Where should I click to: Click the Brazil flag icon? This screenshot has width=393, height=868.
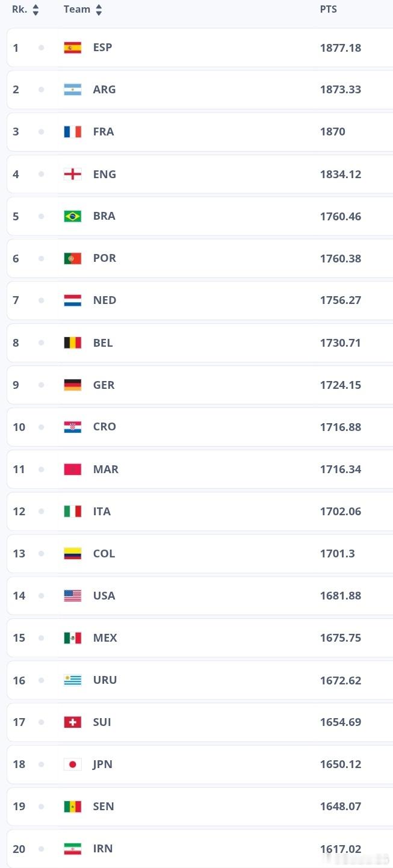[72, 215]
